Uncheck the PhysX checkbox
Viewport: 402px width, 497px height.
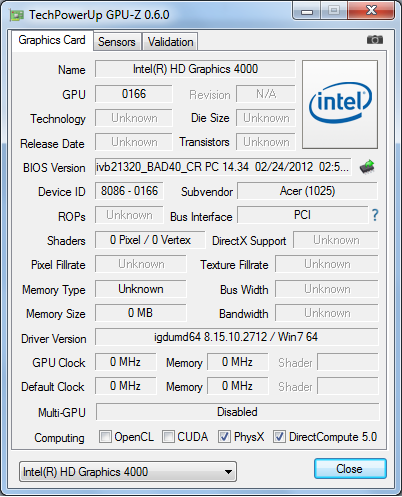click(224, 436)
